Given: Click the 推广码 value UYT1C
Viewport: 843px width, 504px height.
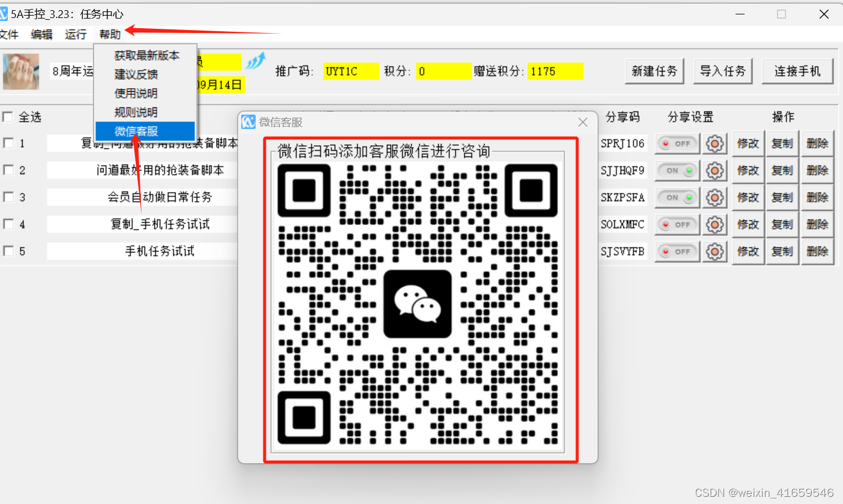Looking at the screenshot, I should 351,71.
